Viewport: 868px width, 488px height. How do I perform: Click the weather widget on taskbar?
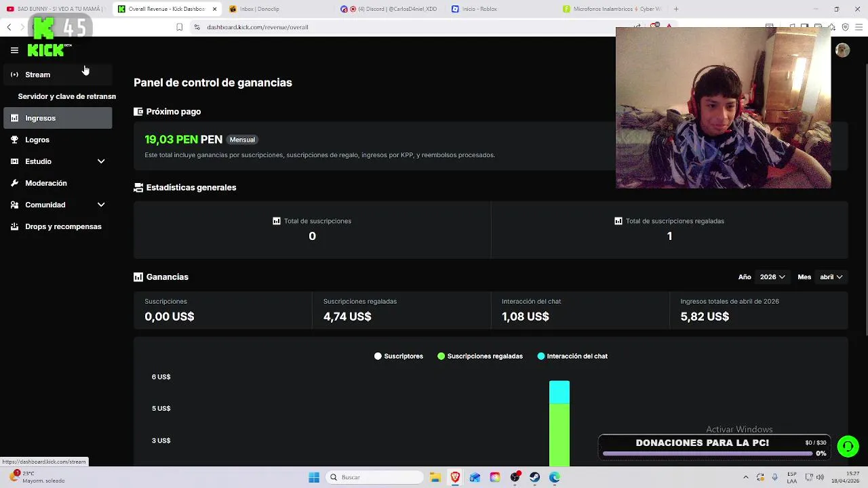(x=37, y=477)
